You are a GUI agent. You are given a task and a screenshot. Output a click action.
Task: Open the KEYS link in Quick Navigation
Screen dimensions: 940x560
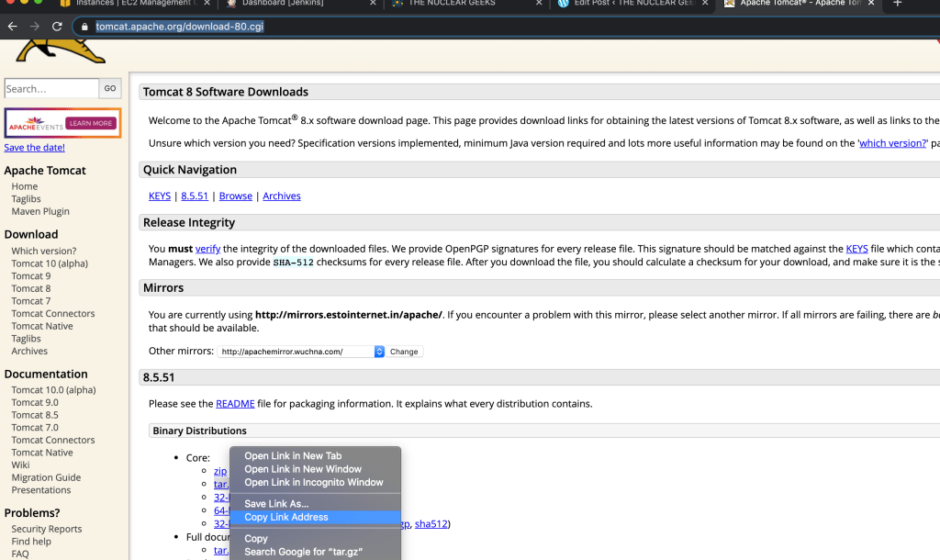click(160, 196)
